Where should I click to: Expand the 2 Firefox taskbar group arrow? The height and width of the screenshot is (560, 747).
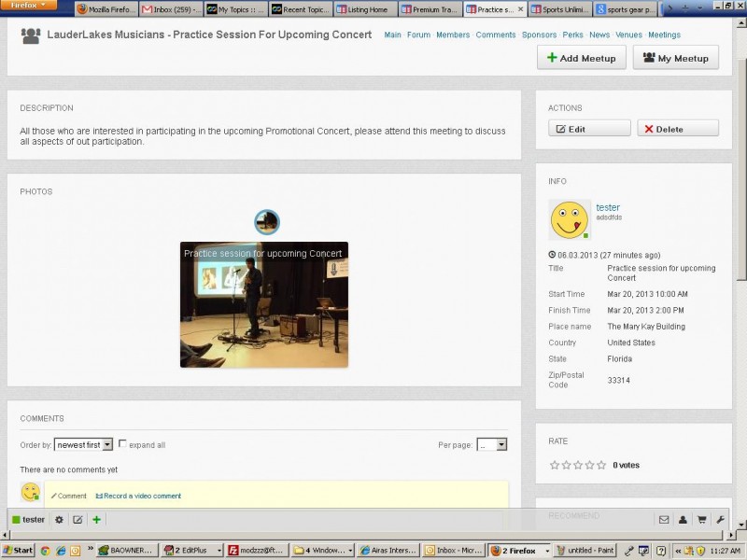(547, 551)
